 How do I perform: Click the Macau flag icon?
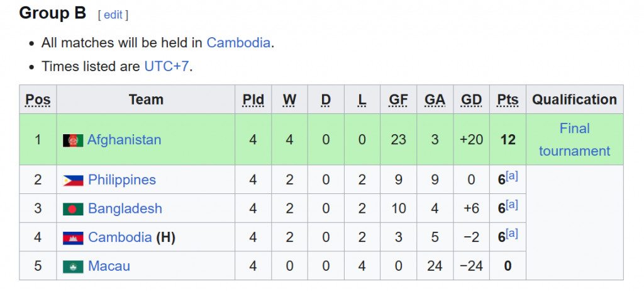pos(73,266)
